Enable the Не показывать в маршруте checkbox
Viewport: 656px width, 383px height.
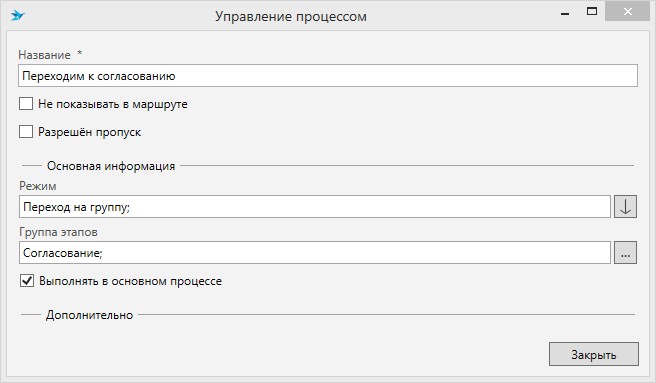(26, 103)
